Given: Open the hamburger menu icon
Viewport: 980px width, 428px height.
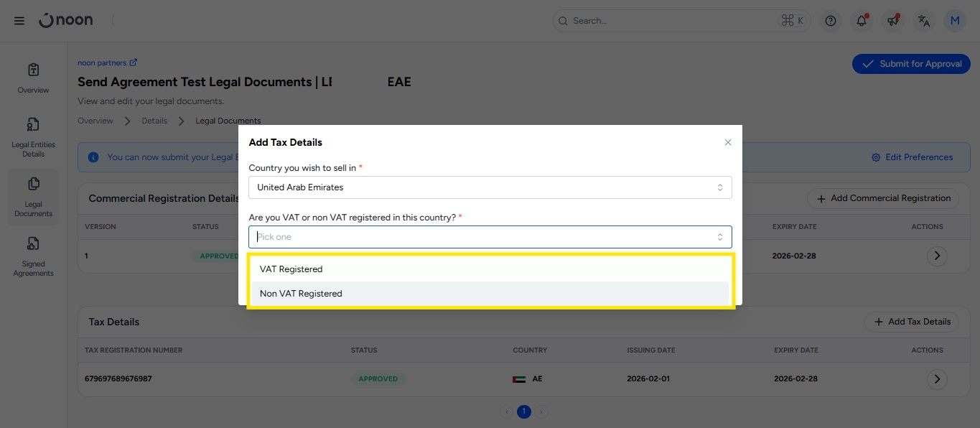Looking at the screenshot, I should [x=19, y=21].
